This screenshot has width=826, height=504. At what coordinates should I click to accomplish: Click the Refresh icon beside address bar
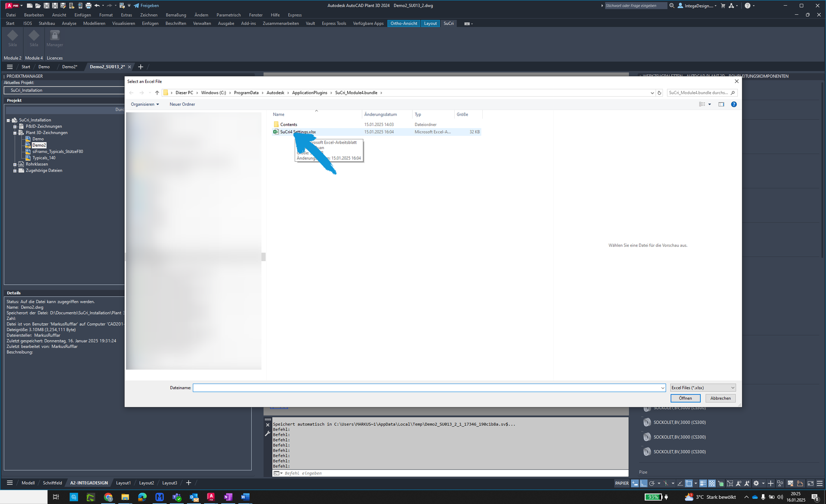(659, 93)
